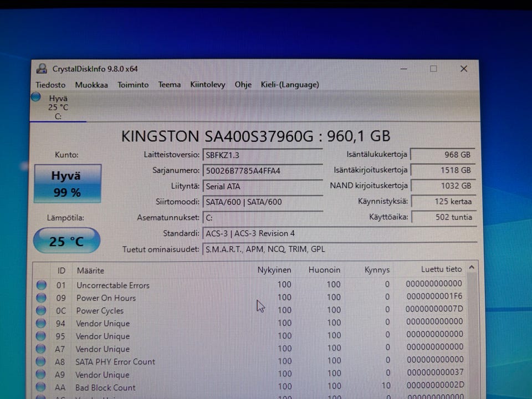Click the status orb for Uncorrectable Errors row
This screenshot has height=399, width=532.
point(42,285)
